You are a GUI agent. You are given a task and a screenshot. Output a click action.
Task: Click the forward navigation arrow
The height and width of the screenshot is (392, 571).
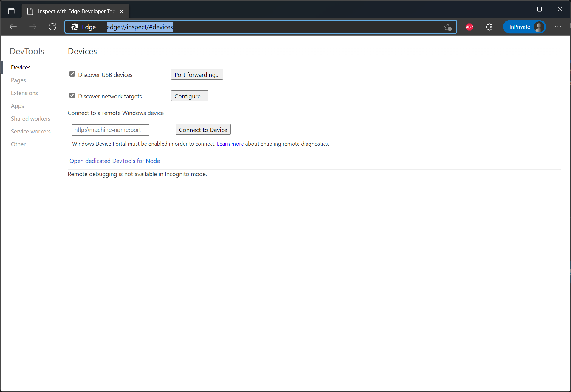pyautogui.click(x=33, y=27)
